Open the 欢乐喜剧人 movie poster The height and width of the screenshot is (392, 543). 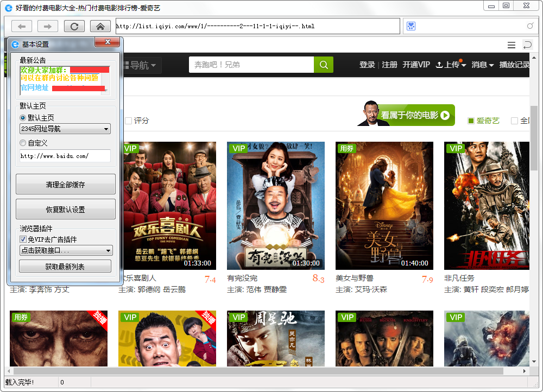click(169, 206)
